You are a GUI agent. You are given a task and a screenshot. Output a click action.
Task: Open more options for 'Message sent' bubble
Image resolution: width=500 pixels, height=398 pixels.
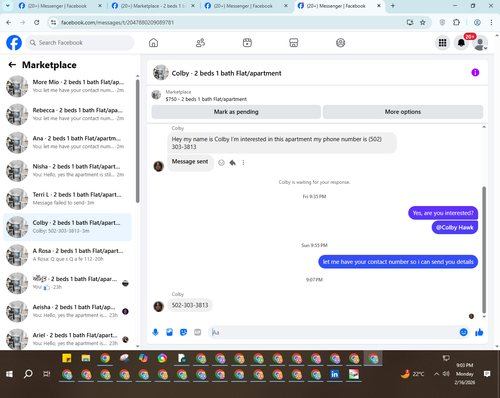243,163
